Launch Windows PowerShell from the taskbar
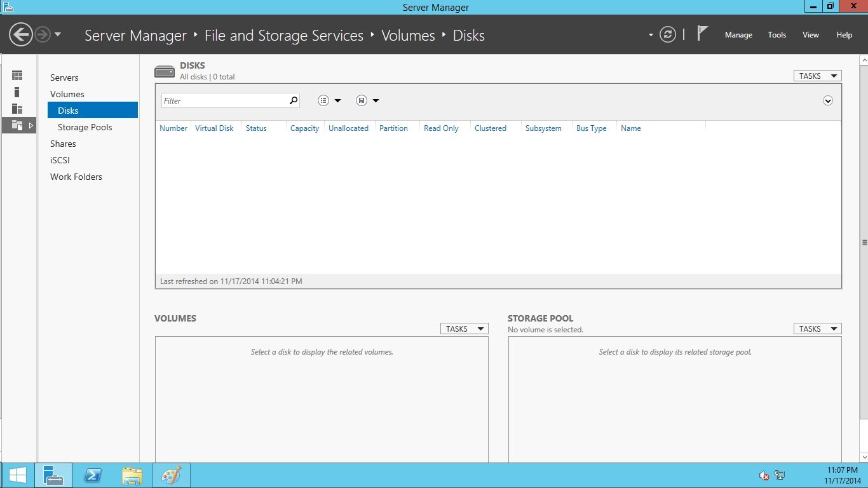This screenshot has width=868, height=488. coord(93,475)
